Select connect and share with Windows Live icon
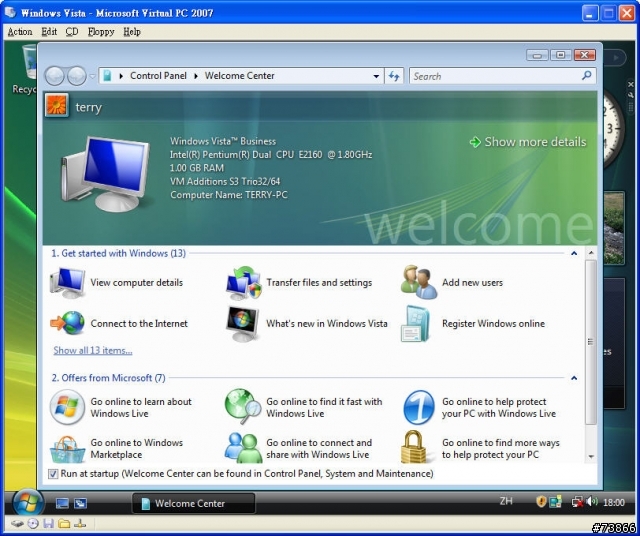640x536 pixels. (x=244, y=448)
